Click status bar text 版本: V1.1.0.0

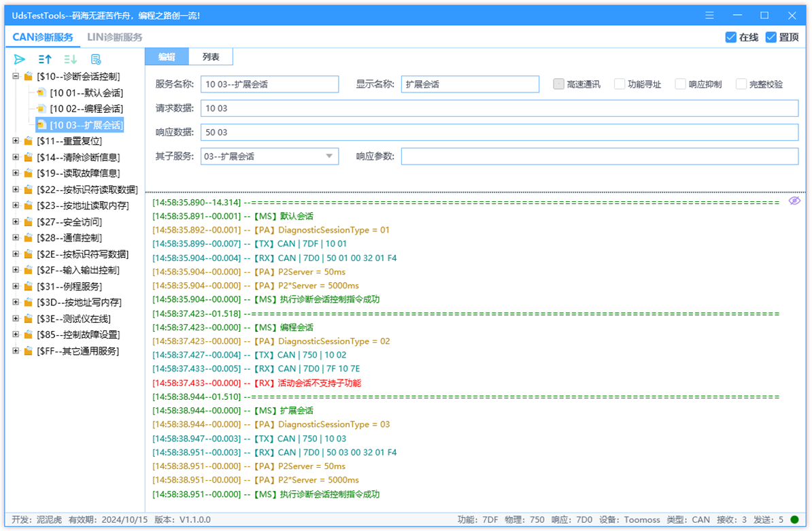183,519
